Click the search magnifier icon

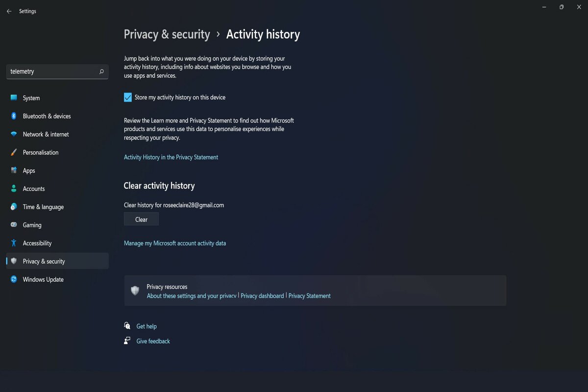coord(101,72)
